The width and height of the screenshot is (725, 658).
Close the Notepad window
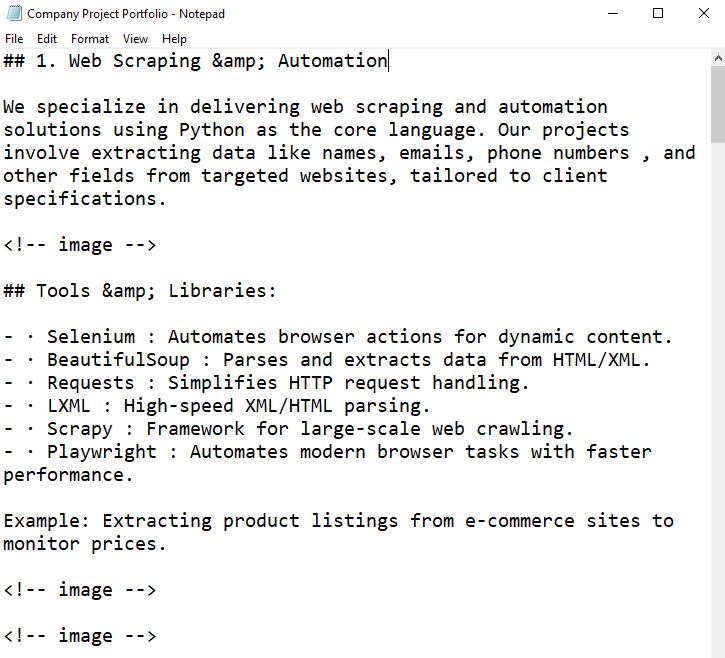703,13
